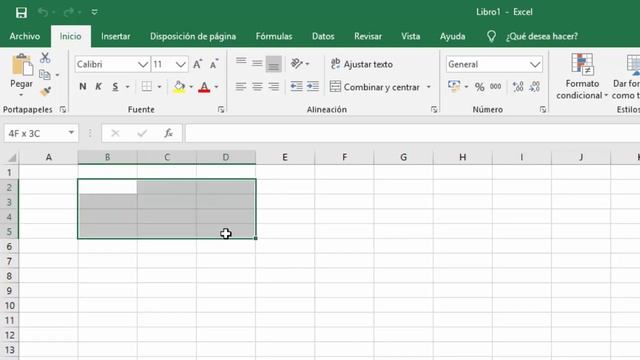
Task: Open the Ayuda tab
Action: click(452, 36)
